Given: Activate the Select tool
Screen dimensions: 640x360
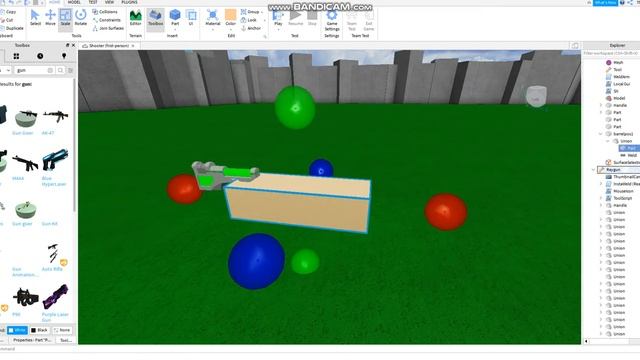Looking at the screenshot, I should click(x=35, y=18).
